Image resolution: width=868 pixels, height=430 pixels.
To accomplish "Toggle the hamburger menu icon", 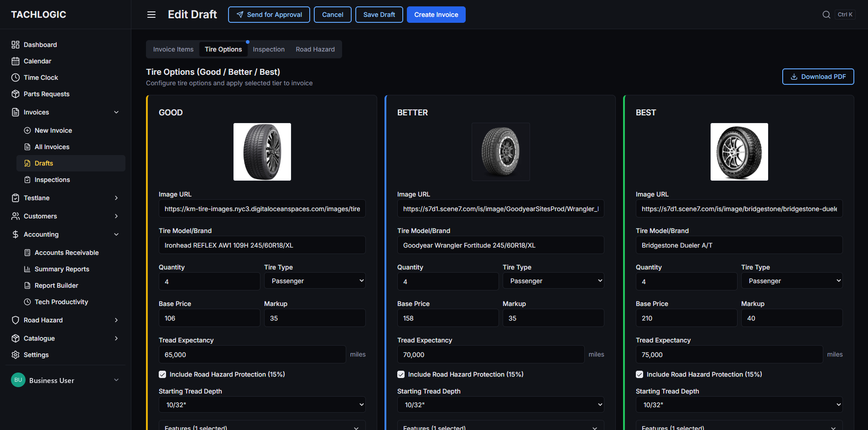I will click(x=151, y=15).
